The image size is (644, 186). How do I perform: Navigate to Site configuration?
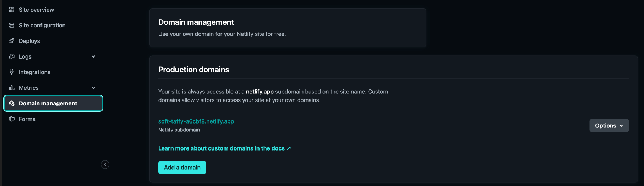42,25
